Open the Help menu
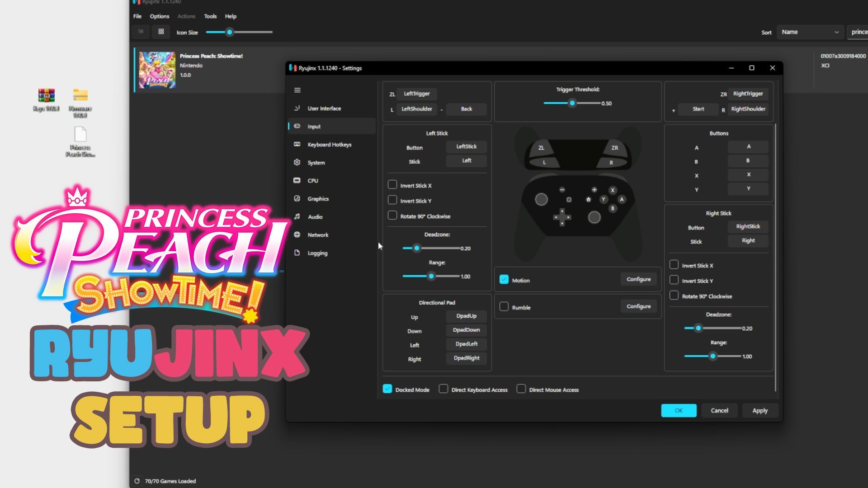Viewport: 868px width, 488px height. pos(231,16)
